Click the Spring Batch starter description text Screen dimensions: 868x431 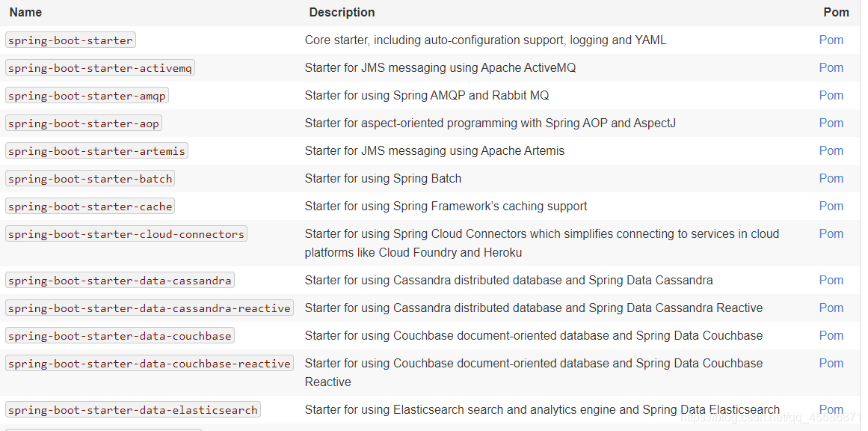coord(383,179)
